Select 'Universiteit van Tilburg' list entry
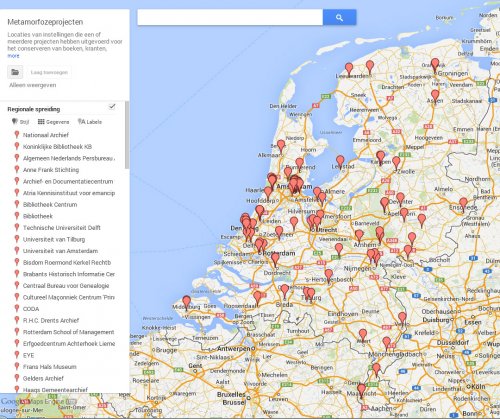Screen dimensions: 500x419 (54, 239)
